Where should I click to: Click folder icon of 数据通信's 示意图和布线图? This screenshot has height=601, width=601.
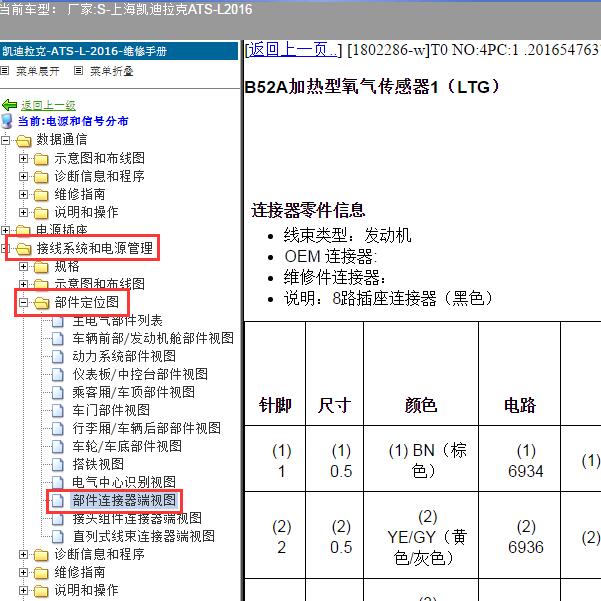pos(41,159)
